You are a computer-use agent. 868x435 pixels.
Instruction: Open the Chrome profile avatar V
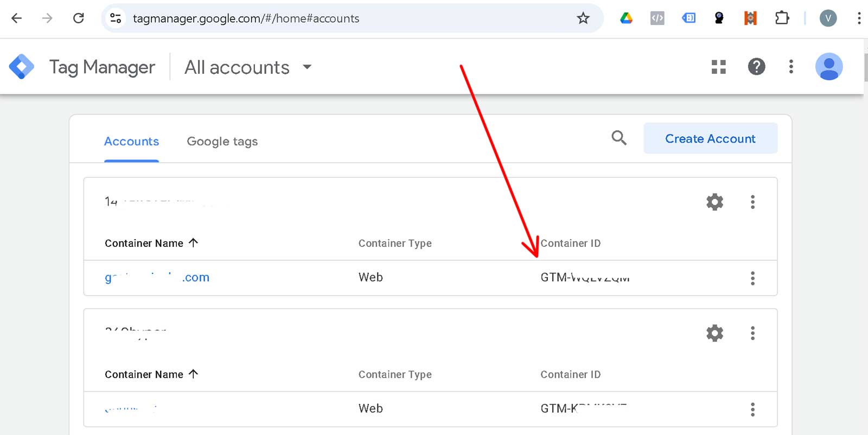828,18
